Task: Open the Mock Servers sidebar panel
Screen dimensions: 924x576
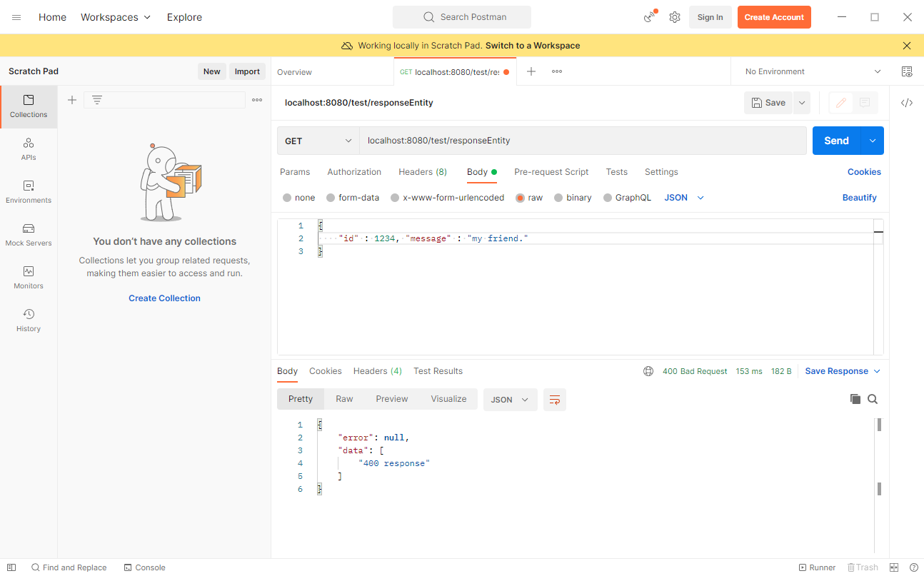Action: pyautogui.click(x=29, y=235)
